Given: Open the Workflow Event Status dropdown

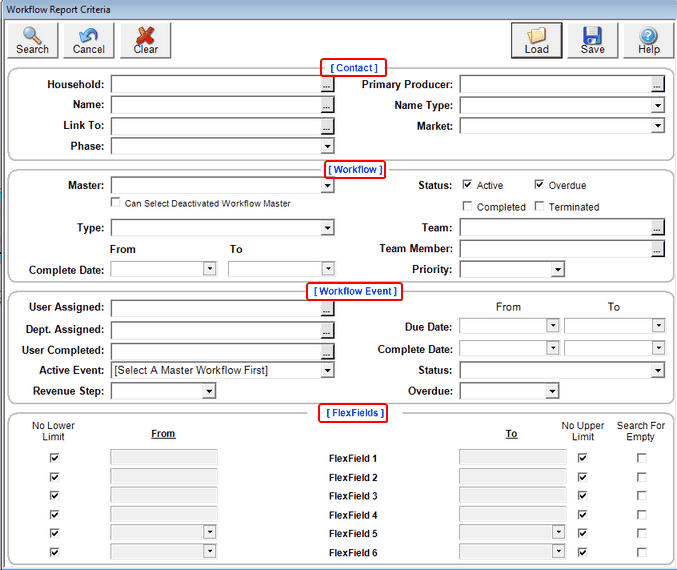Looking at the screenshot, I should [657, 370].
